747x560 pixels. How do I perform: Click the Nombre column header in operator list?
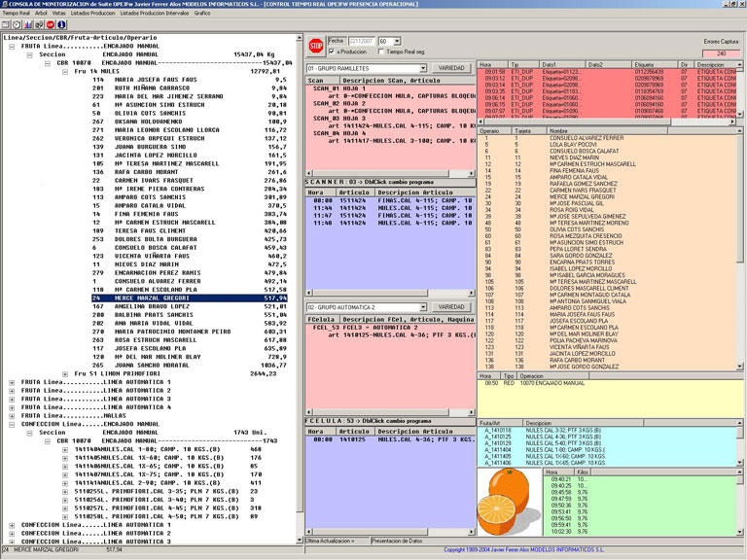607,130
